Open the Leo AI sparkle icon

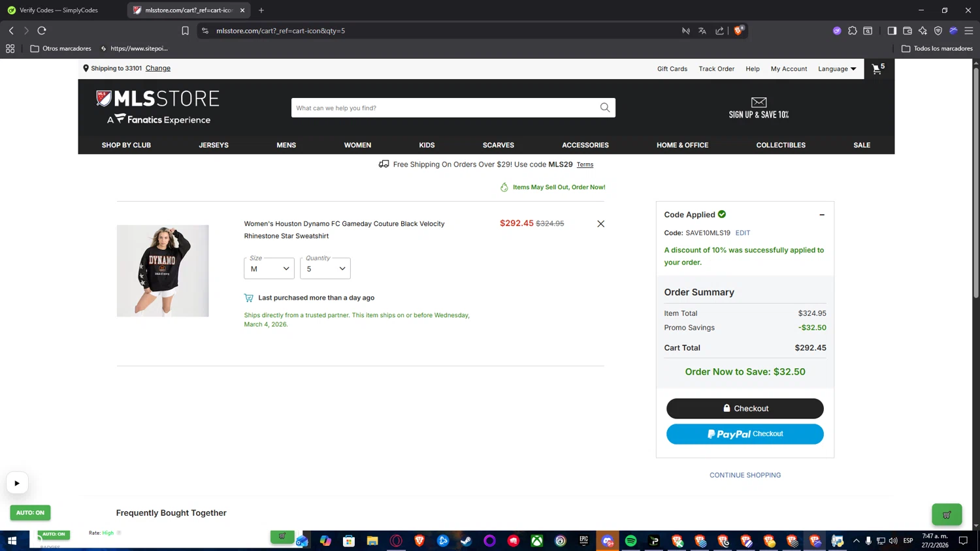[x=923, y=31]
